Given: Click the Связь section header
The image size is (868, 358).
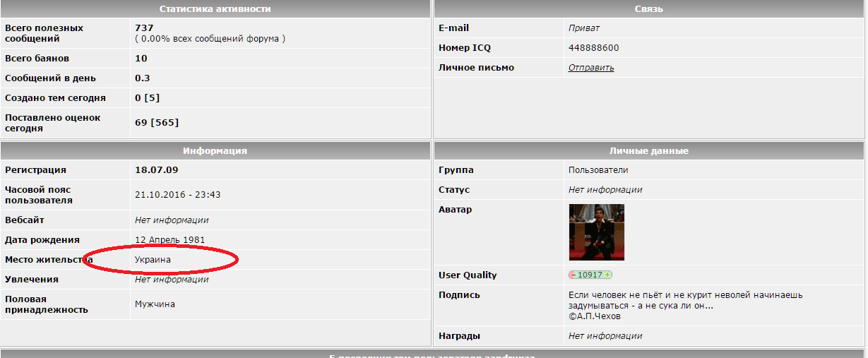Looking at the screenshot, I should pos(648,9).
